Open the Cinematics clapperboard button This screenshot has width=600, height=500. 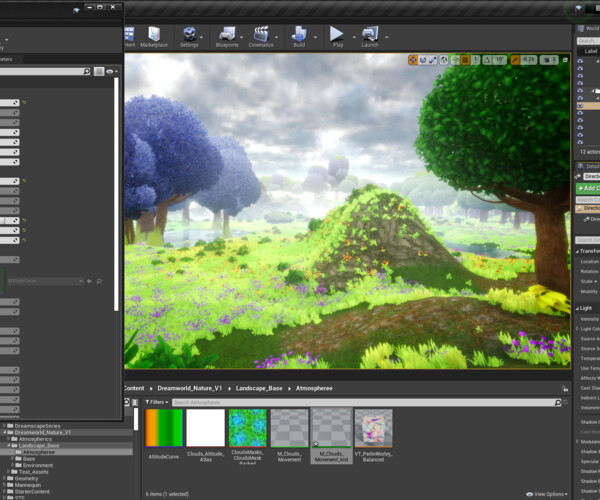coord(261,37)
